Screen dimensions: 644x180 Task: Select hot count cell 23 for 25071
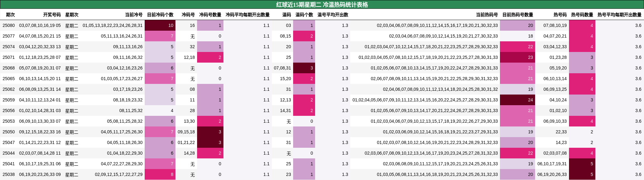point(518,57)
